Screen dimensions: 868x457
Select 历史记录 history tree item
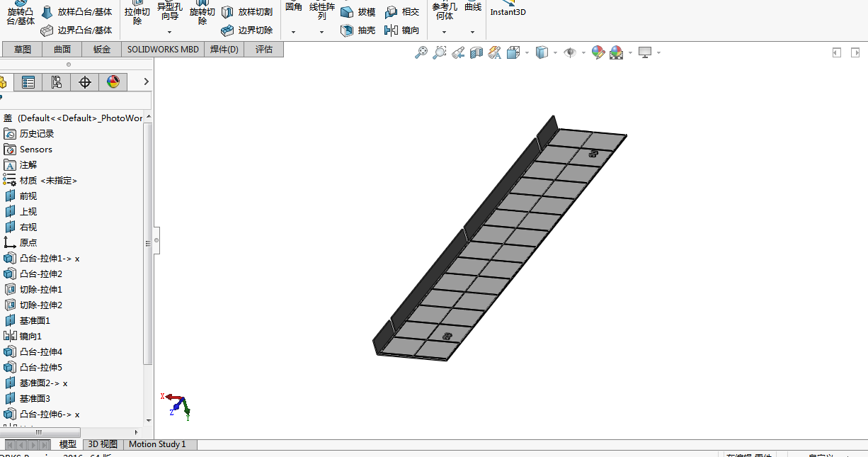pos(28,133)
